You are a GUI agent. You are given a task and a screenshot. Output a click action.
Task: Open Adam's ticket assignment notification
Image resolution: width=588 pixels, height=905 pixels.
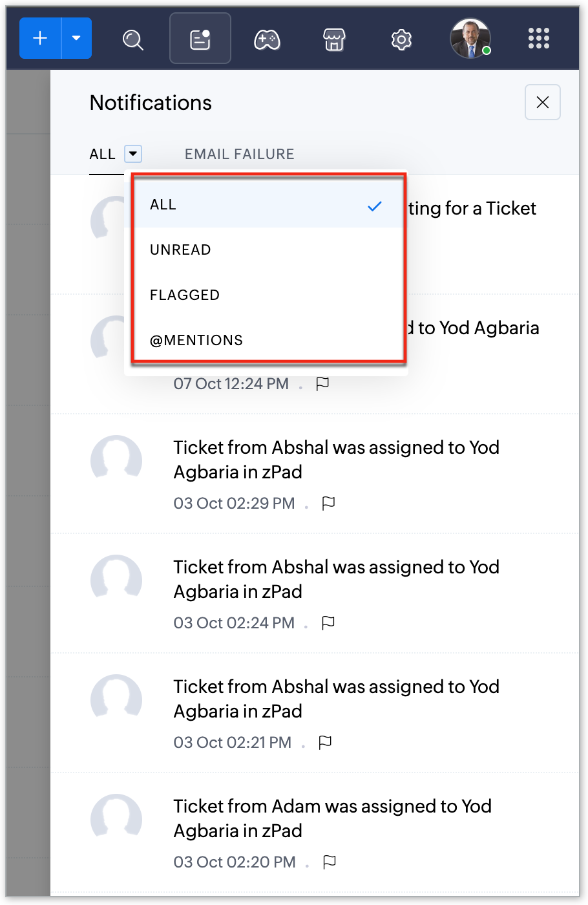tap(333, 818)
